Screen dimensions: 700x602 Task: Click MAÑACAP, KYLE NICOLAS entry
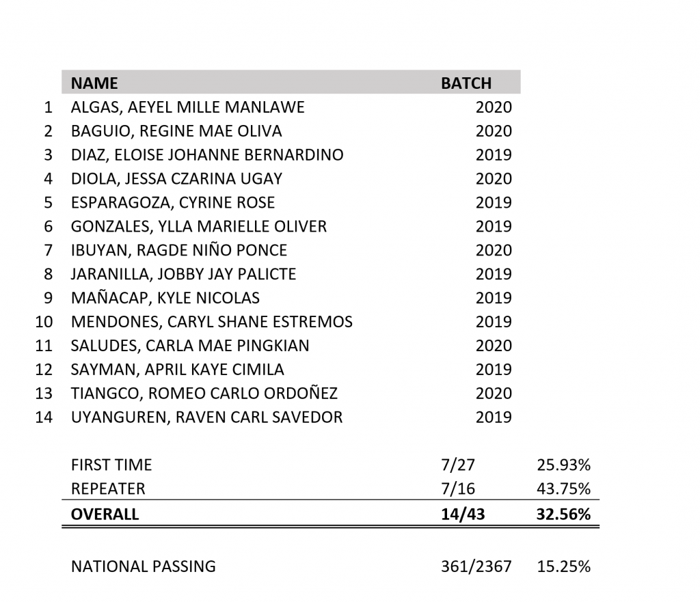click(165, 298)
